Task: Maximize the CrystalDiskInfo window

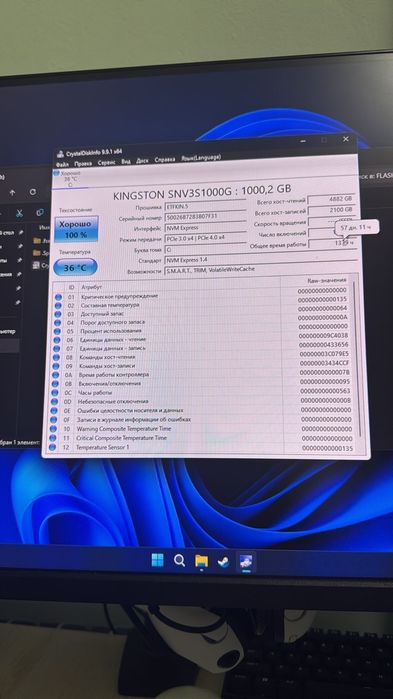Action: click(x=324, y=140)
